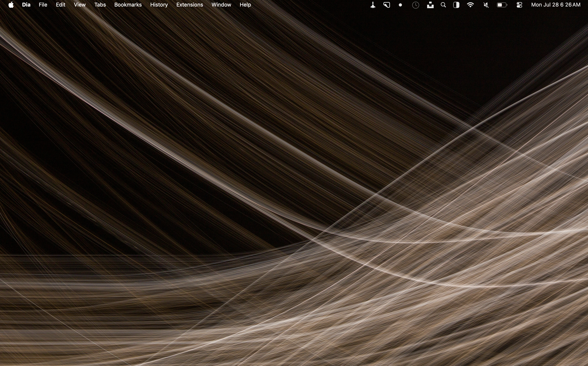The image size is (588, 366).
Task: Click the date and time Mon Jul 28
Action: pos(556,5)
